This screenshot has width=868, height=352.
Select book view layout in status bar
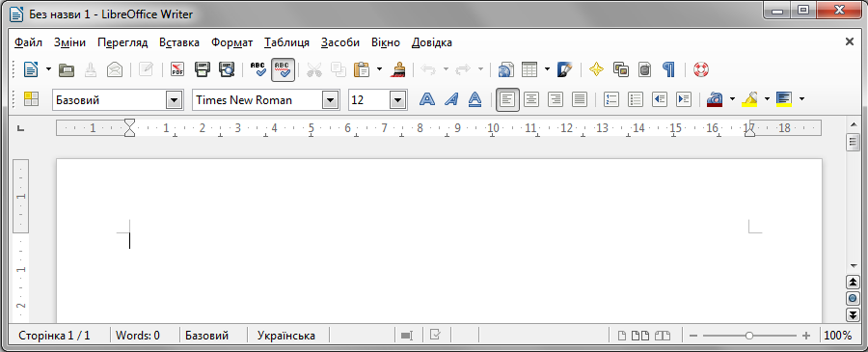click(x=663, y=336)
